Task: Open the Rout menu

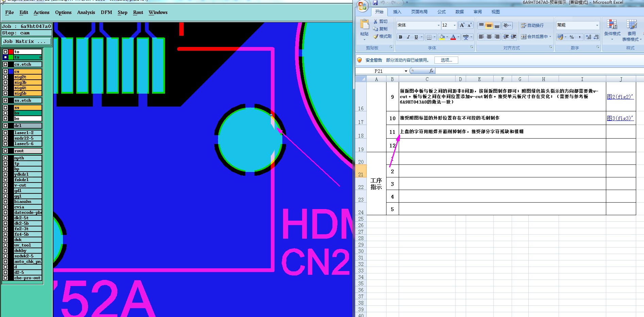Action: pos(138,12)
